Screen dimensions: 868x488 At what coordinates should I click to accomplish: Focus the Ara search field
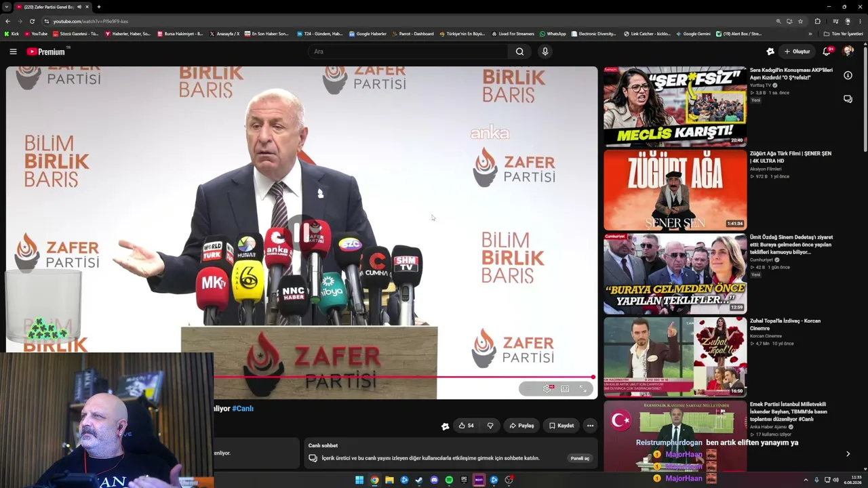tap(408, 52)
